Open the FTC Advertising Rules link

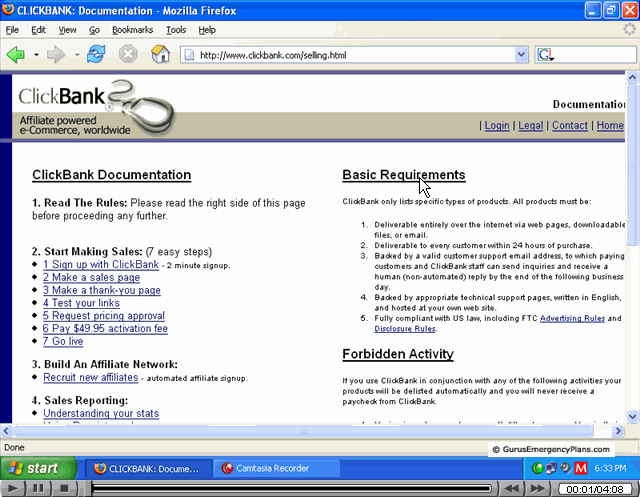tap(572, 318)
